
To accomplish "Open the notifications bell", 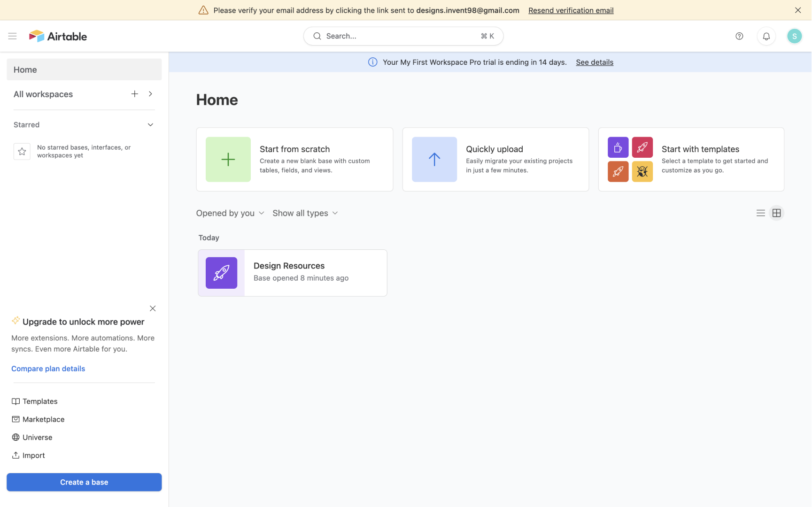I will click(x=766, y=36).
